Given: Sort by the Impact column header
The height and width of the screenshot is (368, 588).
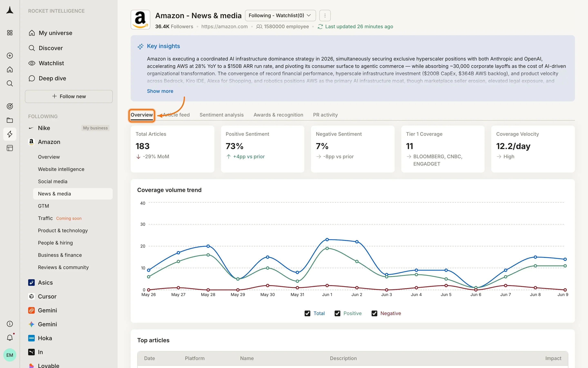Looking at the screenshot, I should click(x=553, y=358).
